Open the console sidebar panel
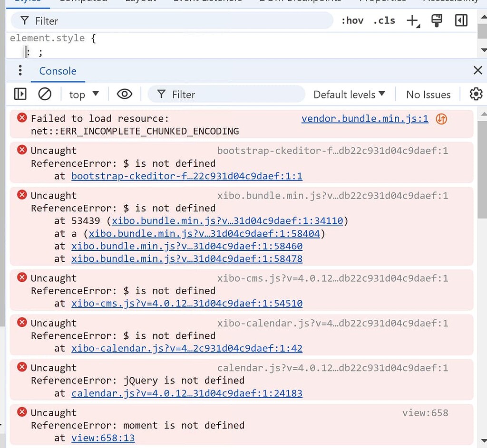This screenshot has height=448, width=487. [20, 94]
